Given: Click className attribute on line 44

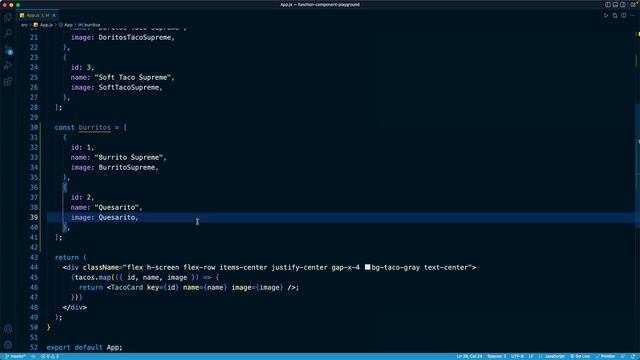Looking at the screenshot, I should coord(100,267).
